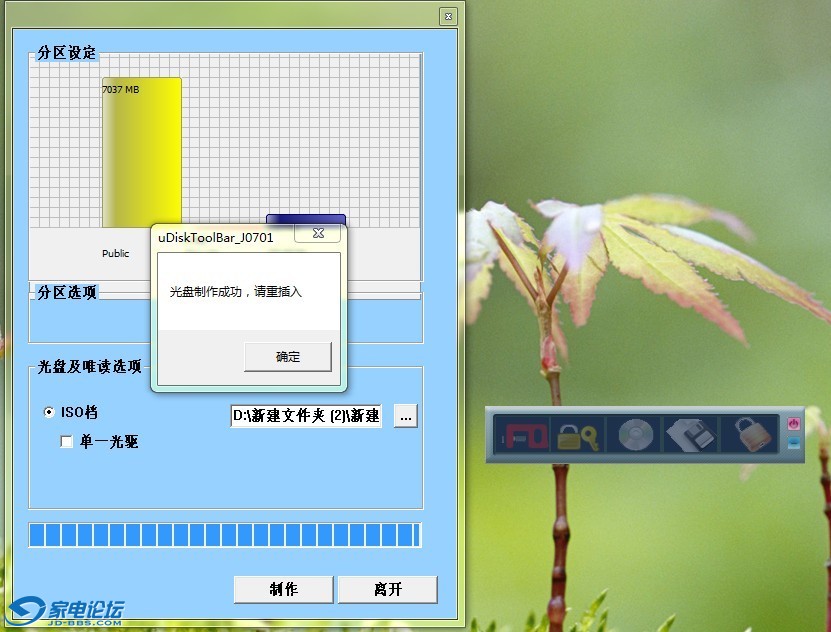Click the floppy disk icon on the toolbar
This screenshot has height=632, width=831.
point(692,435)
